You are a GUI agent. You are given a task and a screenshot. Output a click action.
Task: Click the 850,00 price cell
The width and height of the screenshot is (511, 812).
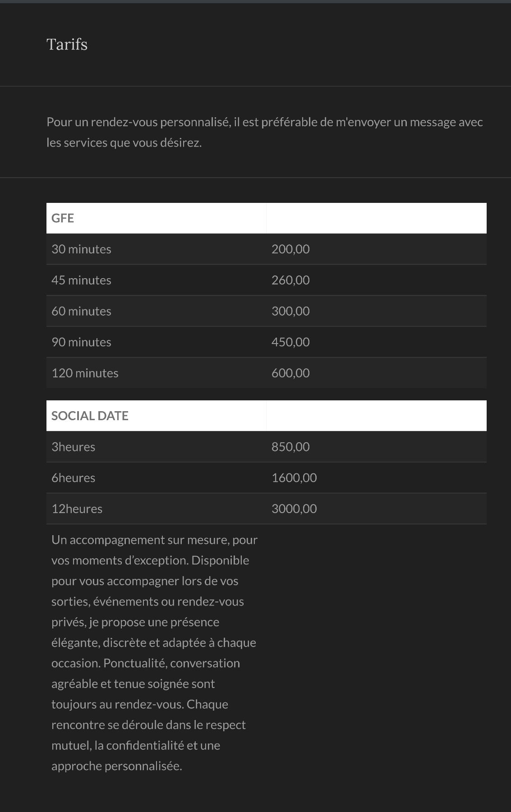[290, 447]
